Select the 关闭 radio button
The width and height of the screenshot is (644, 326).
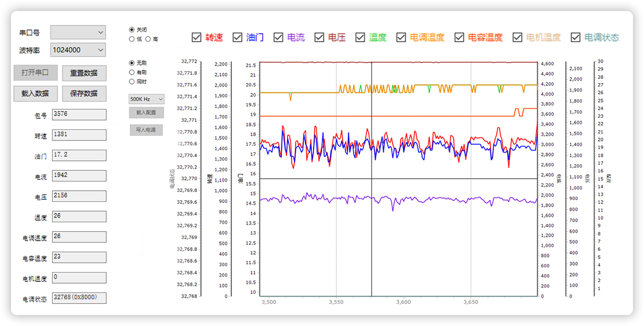tap(132, 30)
